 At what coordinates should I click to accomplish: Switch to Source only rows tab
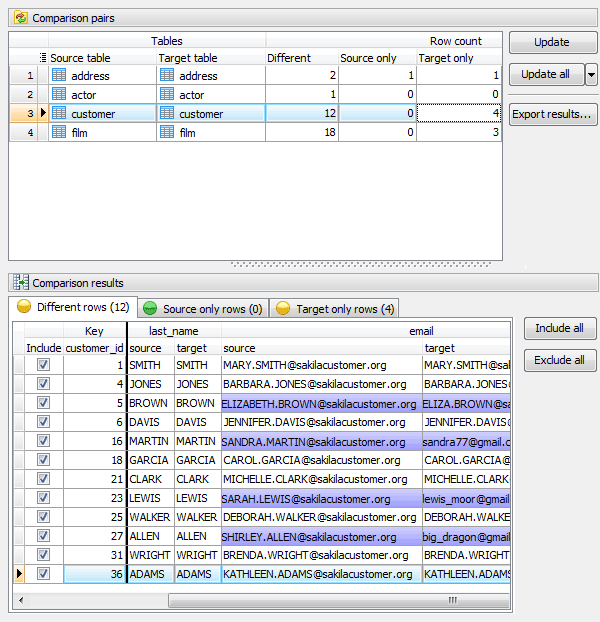(203, 309)
